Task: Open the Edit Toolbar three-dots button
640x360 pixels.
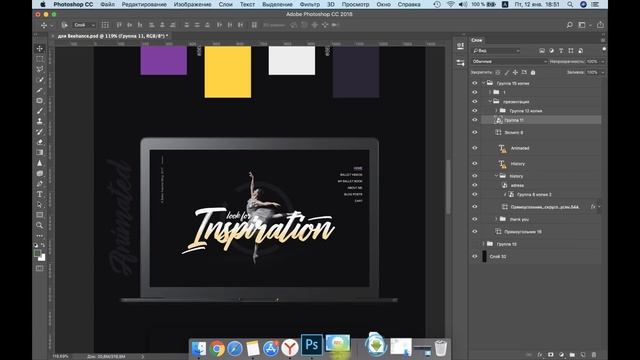Action: [40, 236]
